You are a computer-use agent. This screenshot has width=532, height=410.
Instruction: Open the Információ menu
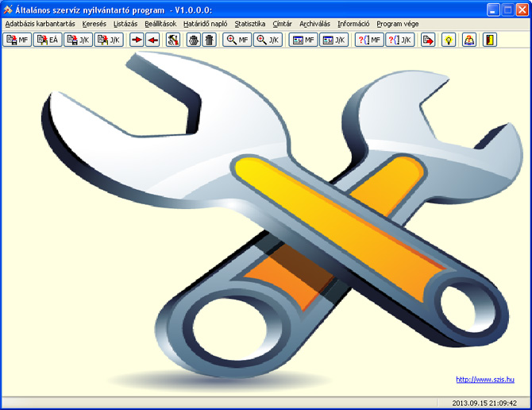point(353,24)
